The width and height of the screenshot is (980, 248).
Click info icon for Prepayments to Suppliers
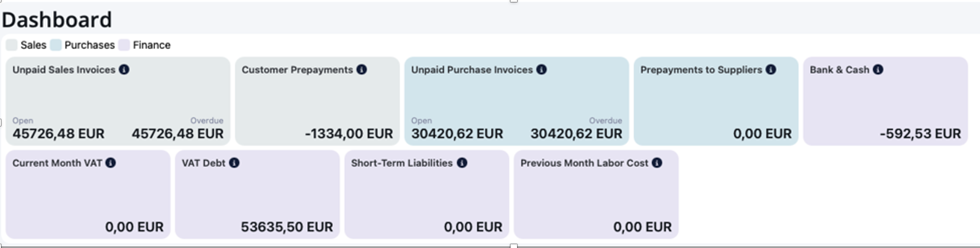(x=771, y=69)
